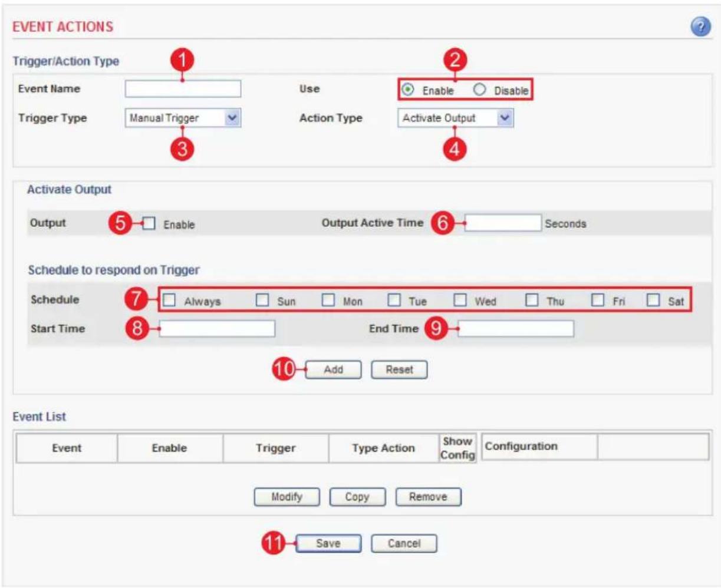Screen dimensions: 721x588
Task: Click the Modify button under Event List
Action: (x=287, y=497)
